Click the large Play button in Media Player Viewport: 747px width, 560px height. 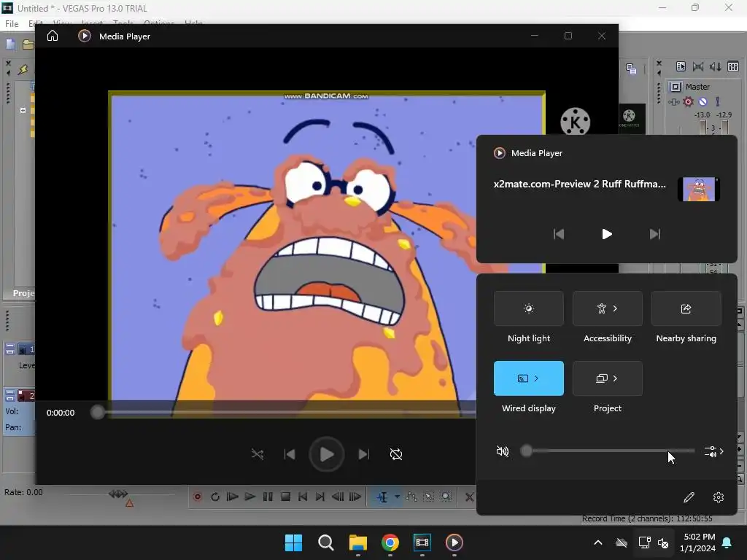click(326, 454)
